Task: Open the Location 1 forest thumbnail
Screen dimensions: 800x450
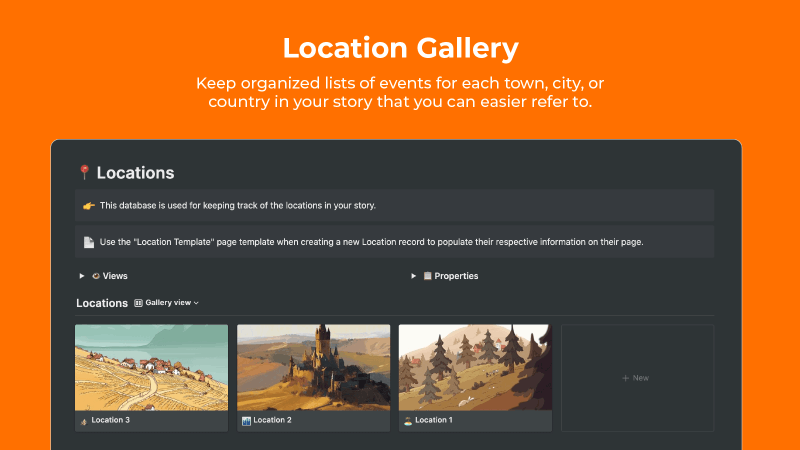Action: coord(475,367)
